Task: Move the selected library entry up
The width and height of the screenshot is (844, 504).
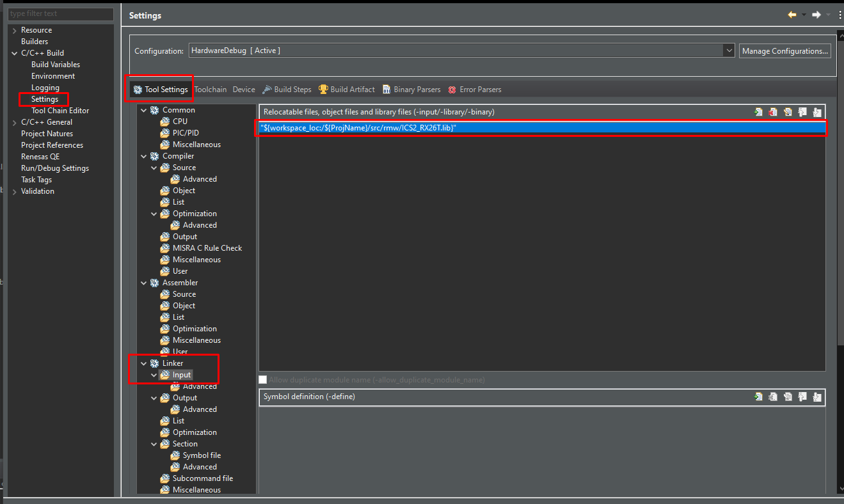Action: [802, 111]
